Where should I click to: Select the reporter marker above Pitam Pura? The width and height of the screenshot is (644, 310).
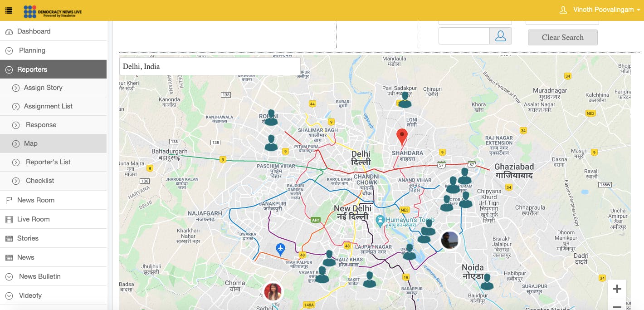coord(271,143)
